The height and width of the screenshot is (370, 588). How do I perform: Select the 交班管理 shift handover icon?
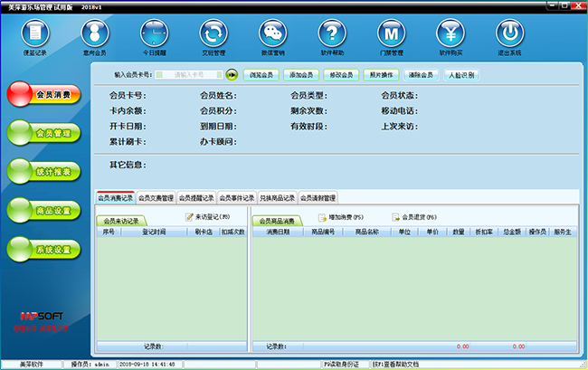(213, 33)
